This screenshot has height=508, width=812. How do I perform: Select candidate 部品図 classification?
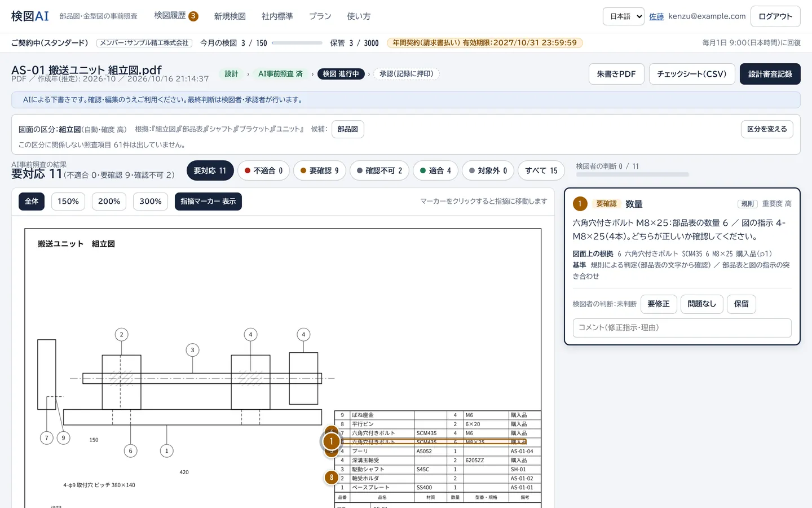tap(348, 129)
